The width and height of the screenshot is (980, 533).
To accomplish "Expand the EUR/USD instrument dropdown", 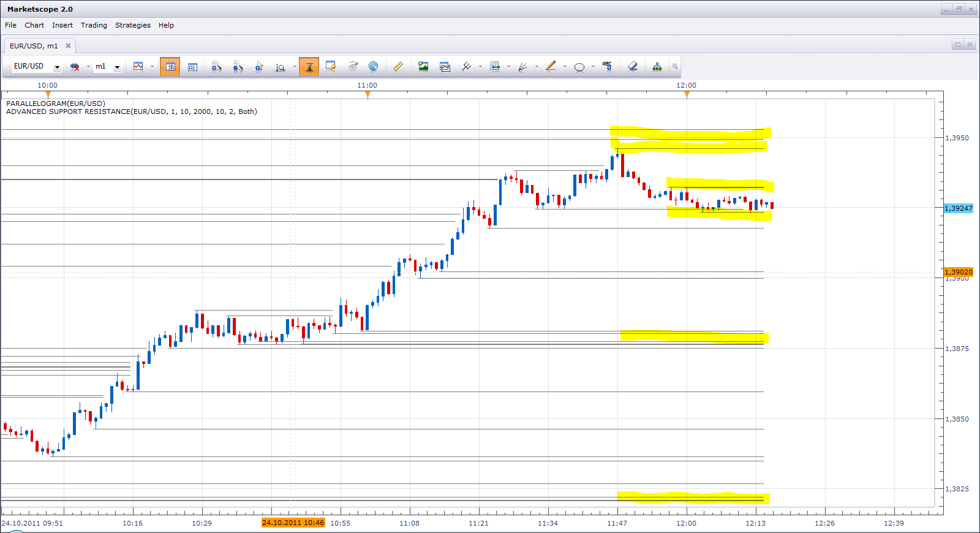I will point(57,67).
